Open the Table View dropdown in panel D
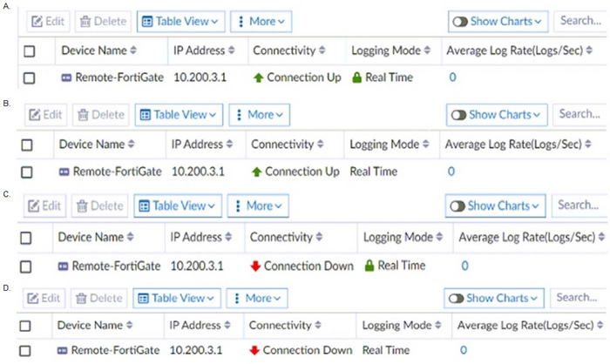Screen dimensions: 610x364 (177, 299)
